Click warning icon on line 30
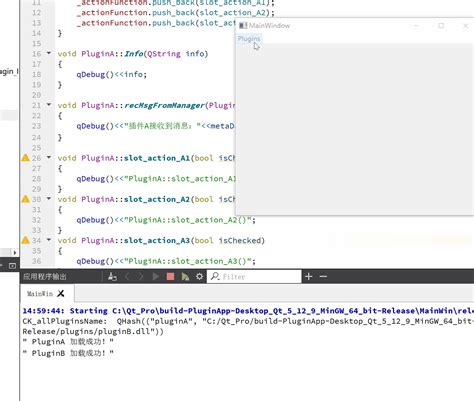 click(25, 199)
